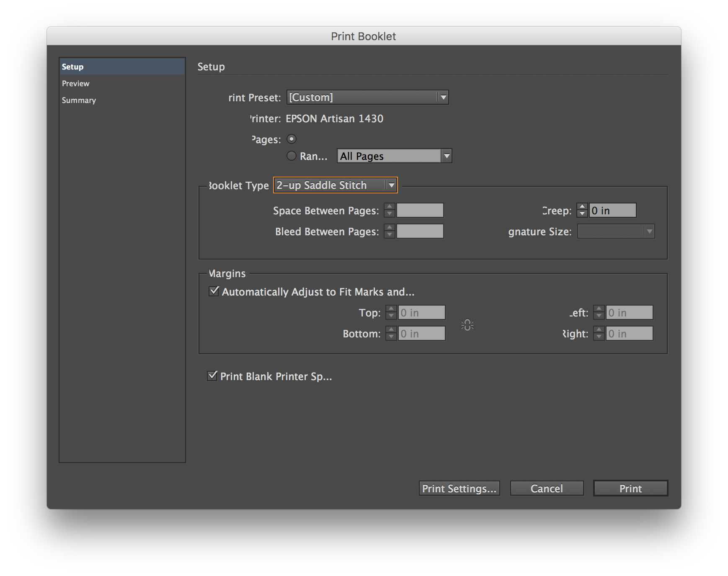Click Bottom margin stepper down arrow
Viewport: 728px width, 576px height.
pos(391,337)
